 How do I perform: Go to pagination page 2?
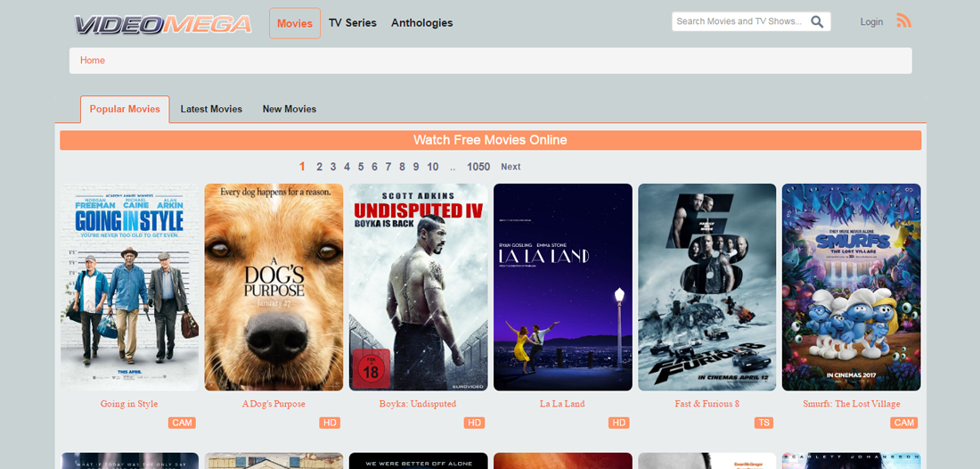pyautogui.click(x=319, y=167)
